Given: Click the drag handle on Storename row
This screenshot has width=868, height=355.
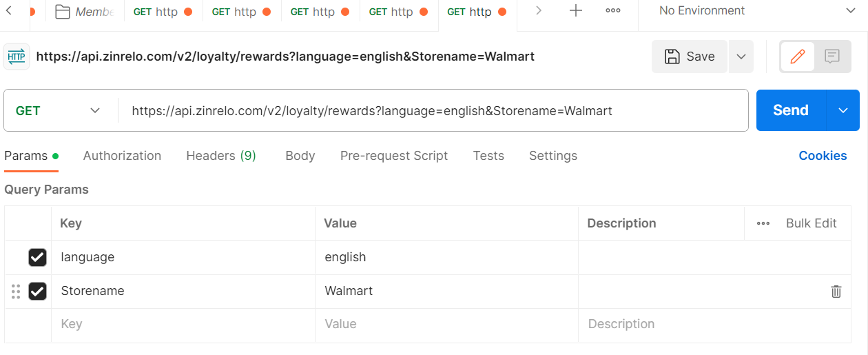Looking at the screenshot, I should point(16,291).
